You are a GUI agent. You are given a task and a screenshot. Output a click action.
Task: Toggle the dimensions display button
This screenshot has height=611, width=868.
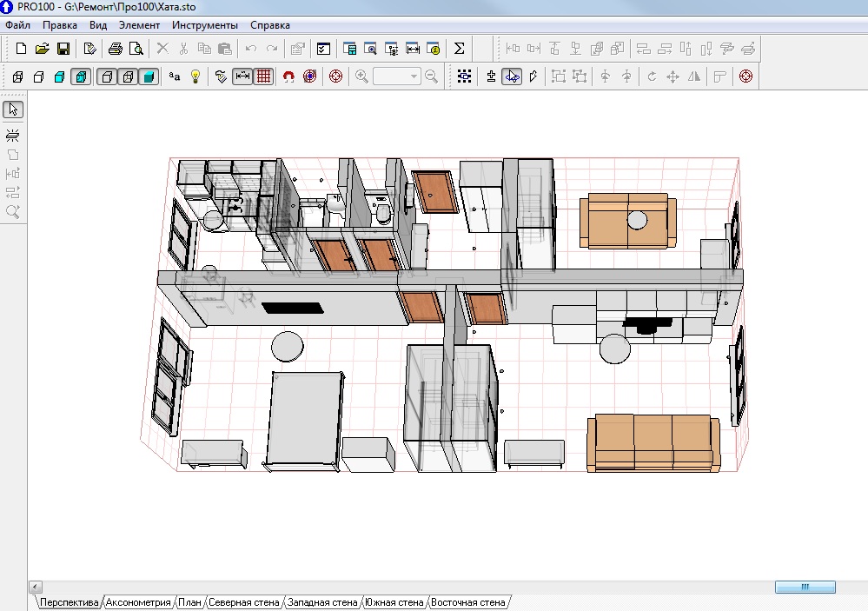pyautogui.click(x=242, y=76)
